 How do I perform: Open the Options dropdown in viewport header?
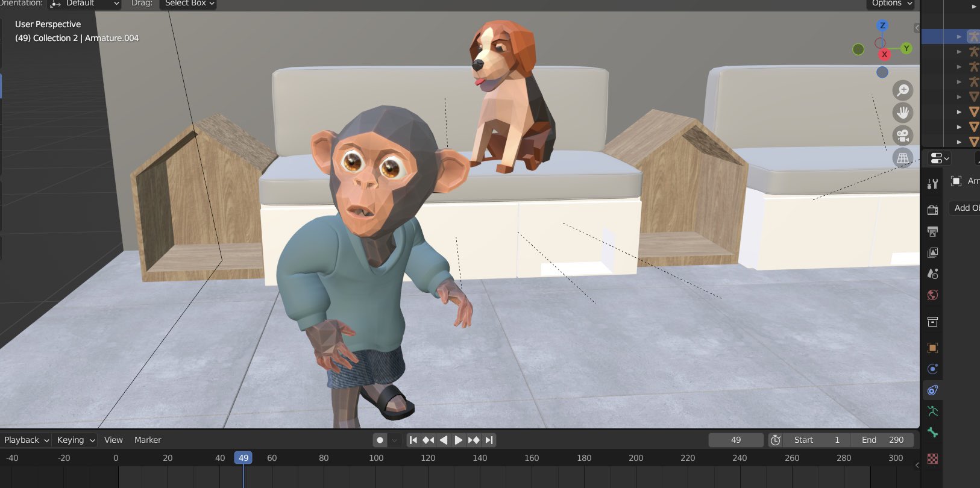tap(891, 4)
